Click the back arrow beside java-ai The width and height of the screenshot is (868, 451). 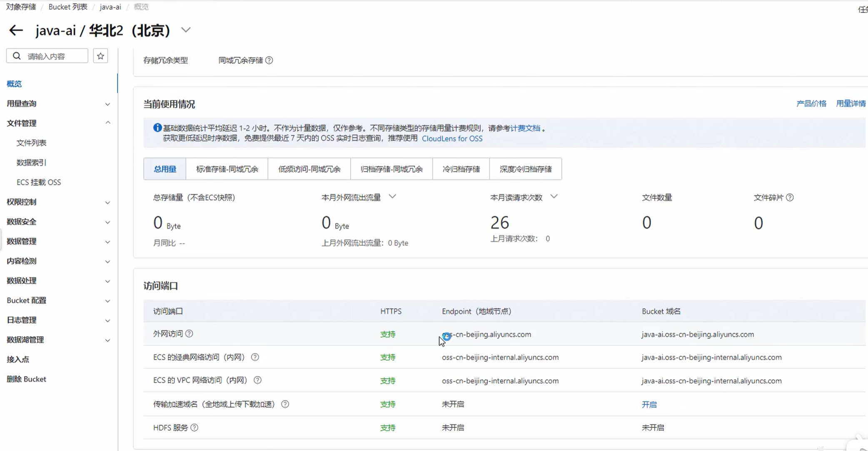[16, 30]
